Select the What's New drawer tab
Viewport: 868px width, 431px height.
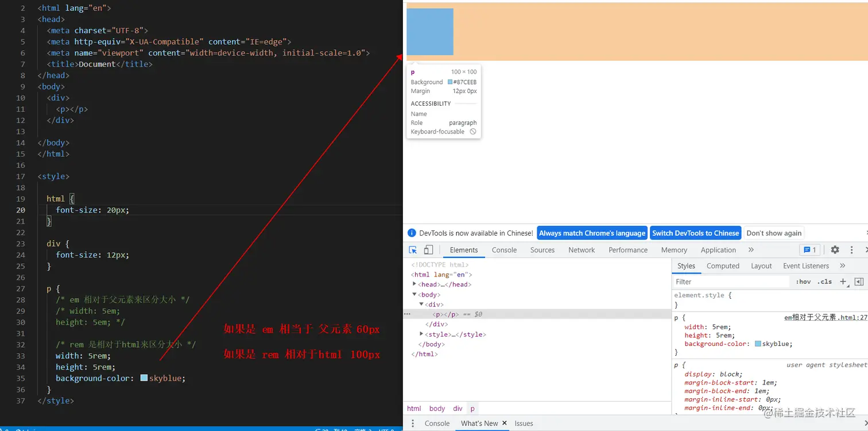tap(479, 424)
